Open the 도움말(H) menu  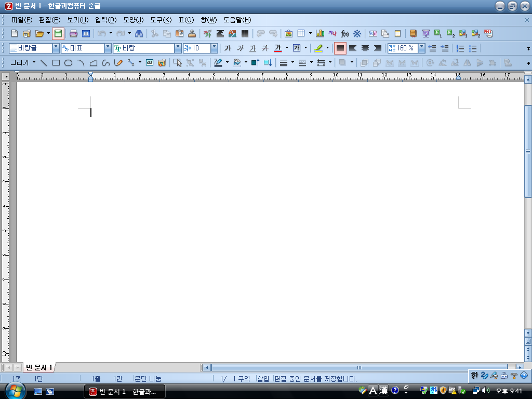pos(237,20)
